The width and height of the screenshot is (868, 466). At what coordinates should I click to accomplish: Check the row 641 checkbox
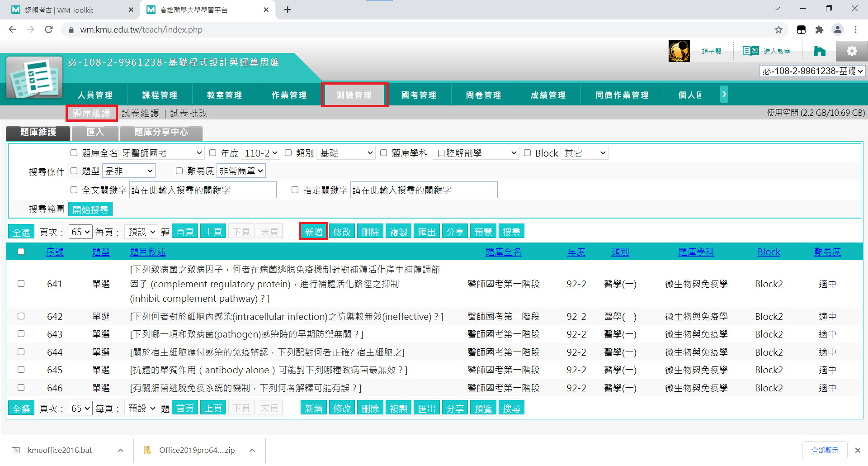pyautogui.click(x=21, y=284)
